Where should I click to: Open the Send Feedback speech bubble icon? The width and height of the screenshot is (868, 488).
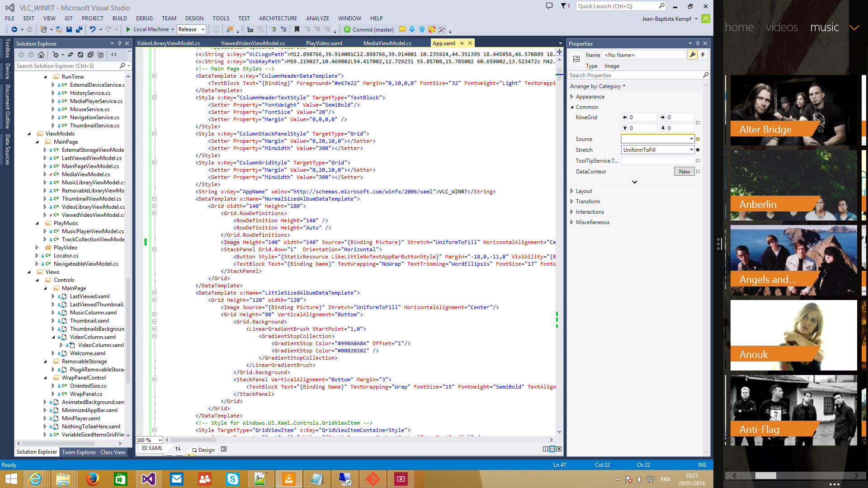[549, 6]
